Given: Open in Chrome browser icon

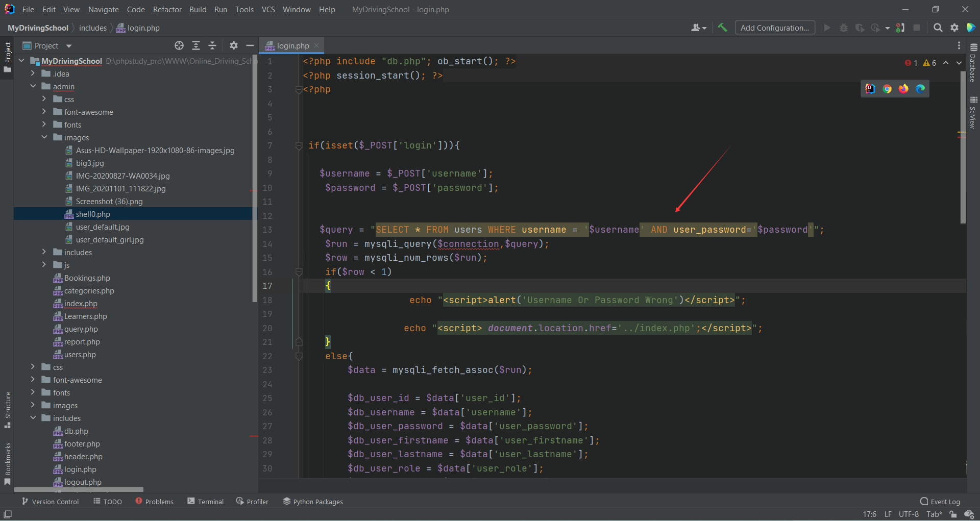Looking at the screenshot, I should (887, 89).
